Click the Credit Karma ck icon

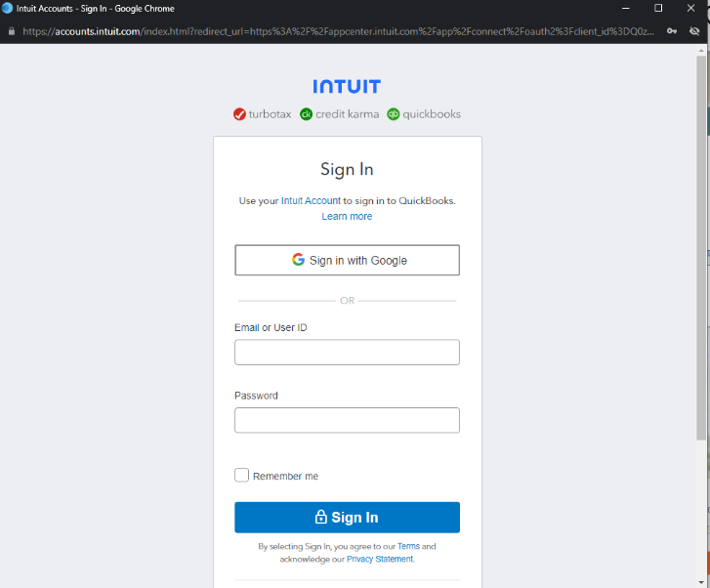(306, 114)
